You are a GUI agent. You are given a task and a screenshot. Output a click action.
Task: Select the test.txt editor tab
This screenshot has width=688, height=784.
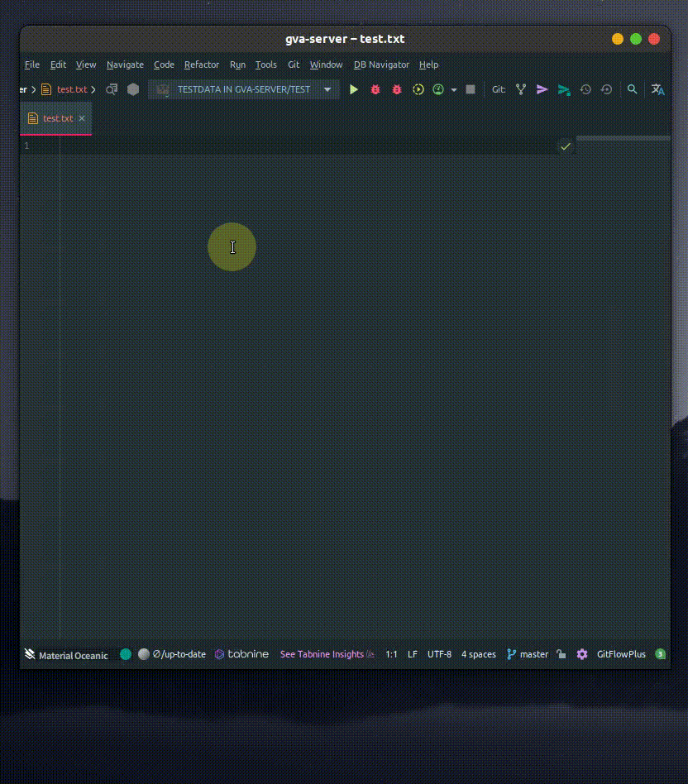pyautogui.click(x=57, y=118)
